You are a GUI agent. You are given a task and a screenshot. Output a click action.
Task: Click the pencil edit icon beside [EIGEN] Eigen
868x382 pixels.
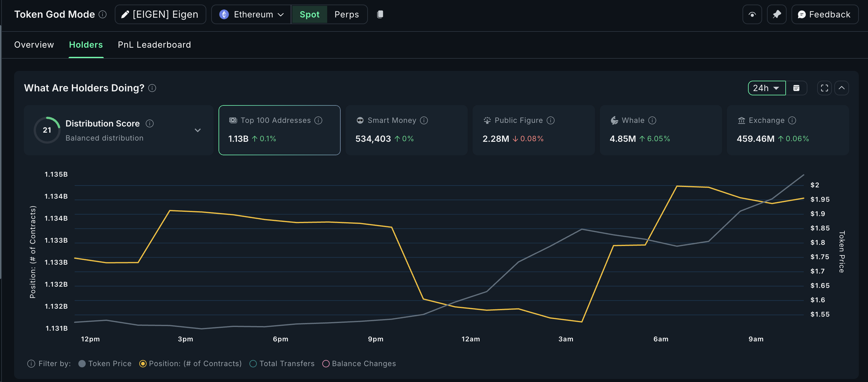tap(125, 14)
